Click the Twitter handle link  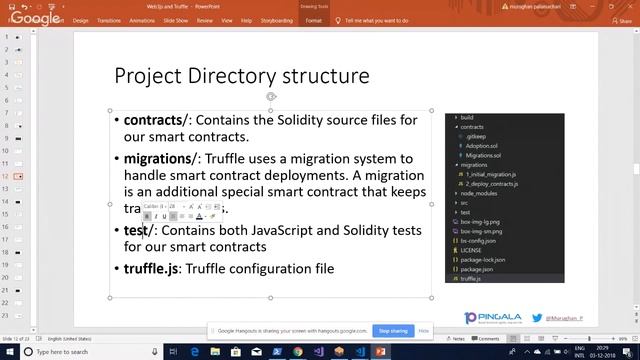(x=564, y=318)
